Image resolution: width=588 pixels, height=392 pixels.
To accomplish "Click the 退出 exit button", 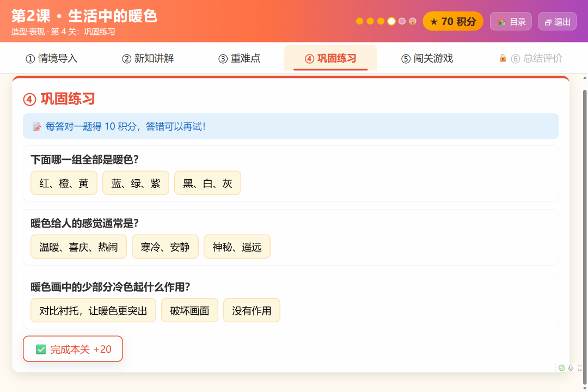I will pos(558,21).
